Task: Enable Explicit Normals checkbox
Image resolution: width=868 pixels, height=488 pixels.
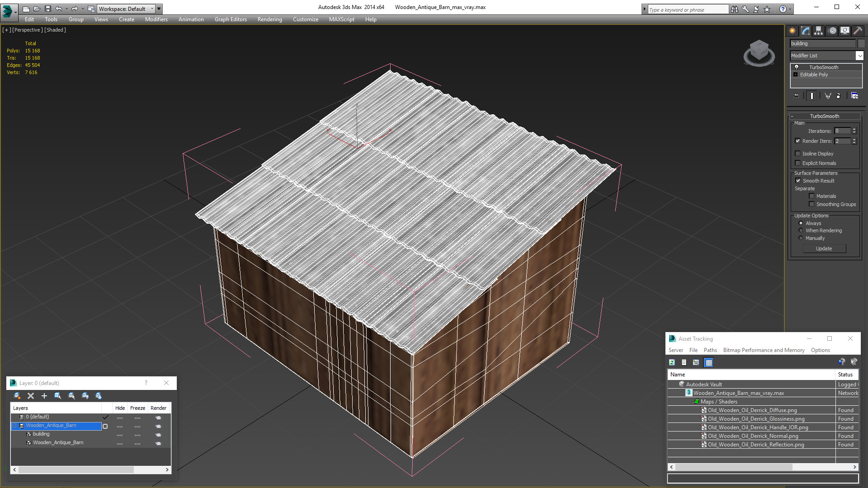Action: coord(798,163)
